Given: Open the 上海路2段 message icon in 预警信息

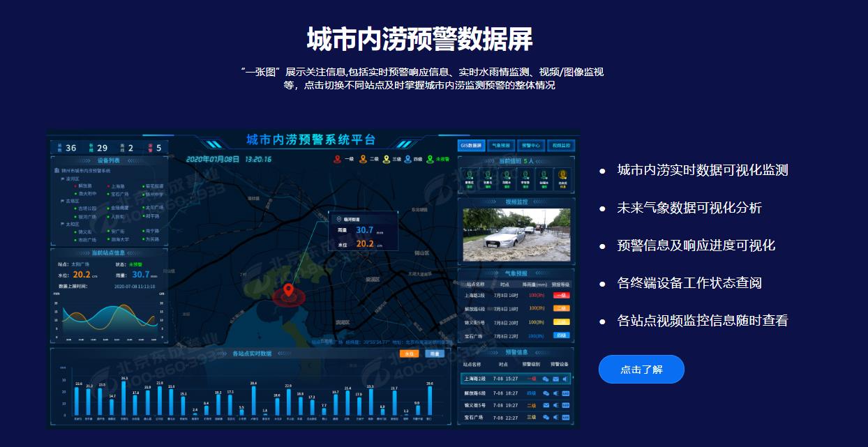Looking at the screenshot, I should (x=546, y=379).
